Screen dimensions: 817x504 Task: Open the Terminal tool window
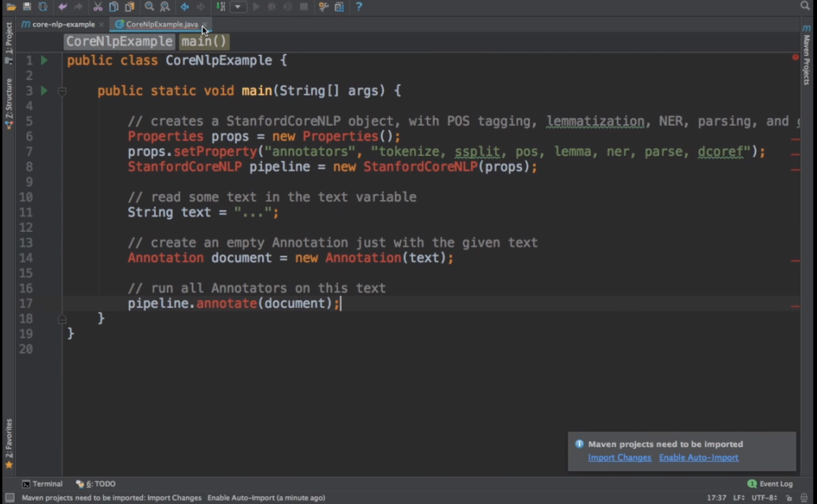42,484
